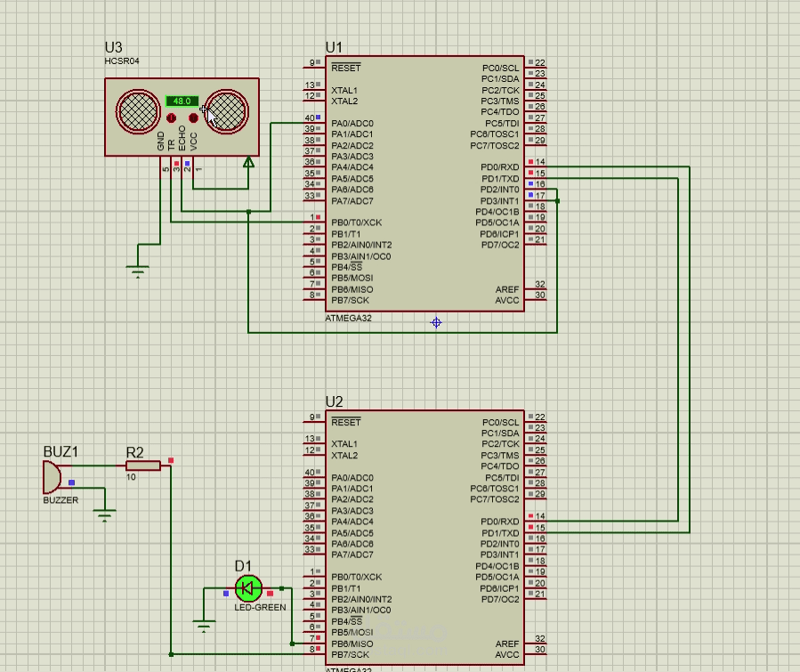
Task: Select the U2 reference label
Action: pos(335,401)
